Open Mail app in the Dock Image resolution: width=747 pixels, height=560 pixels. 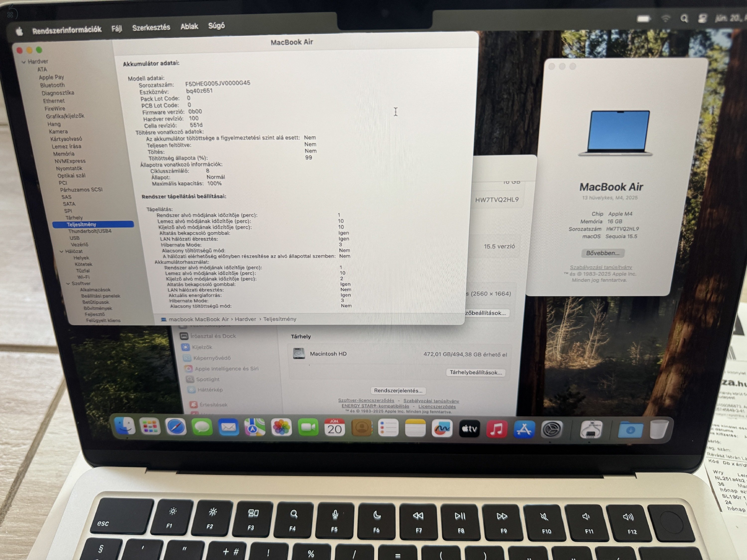coord(229,427)
